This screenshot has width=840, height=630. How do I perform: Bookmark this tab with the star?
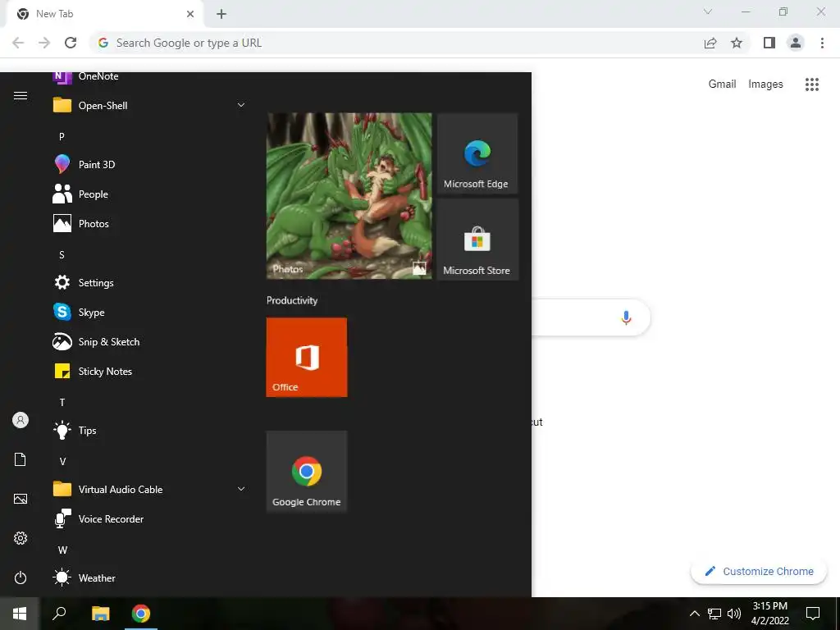pyautogui.click(x=737, y=43)
